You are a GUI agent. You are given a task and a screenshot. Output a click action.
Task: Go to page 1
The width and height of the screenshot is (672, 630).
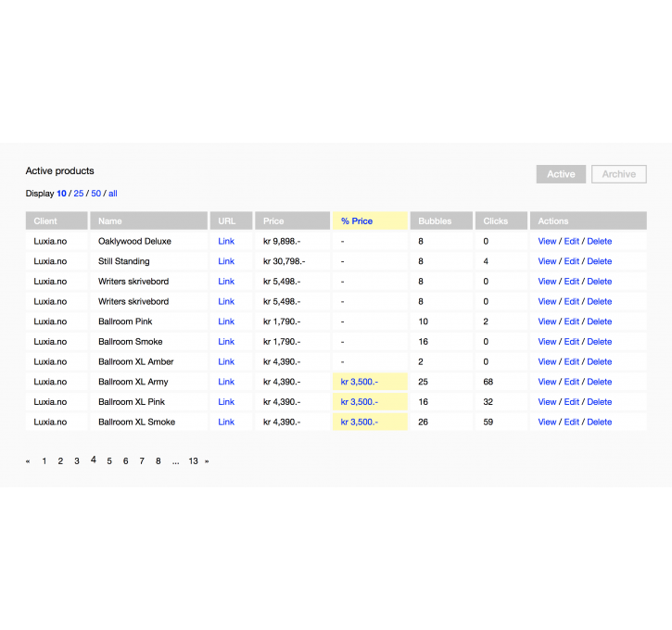pos(44,460)
